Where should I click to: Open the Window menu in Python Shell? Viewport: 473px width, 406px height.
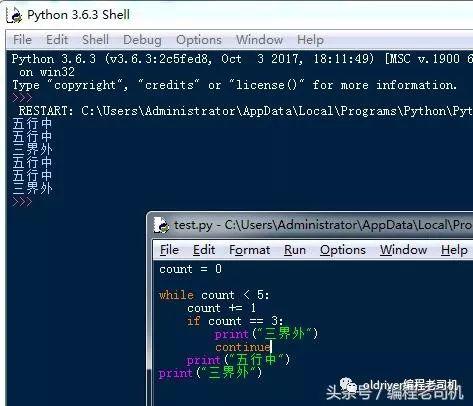[259, 40]
